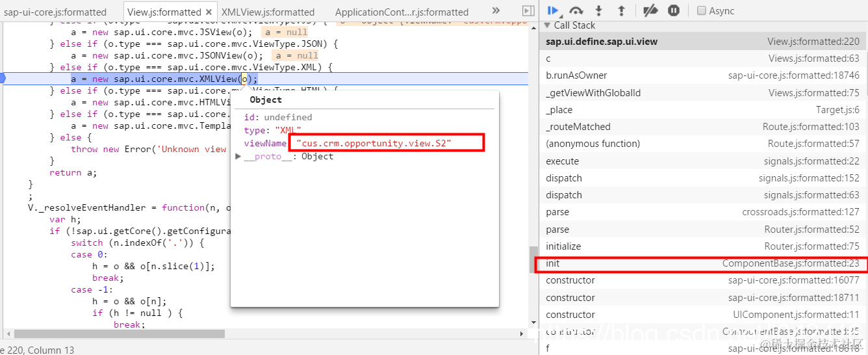868x355 pixels.
Task: Select b.runAsOwner stack frame
Action: 704,75
